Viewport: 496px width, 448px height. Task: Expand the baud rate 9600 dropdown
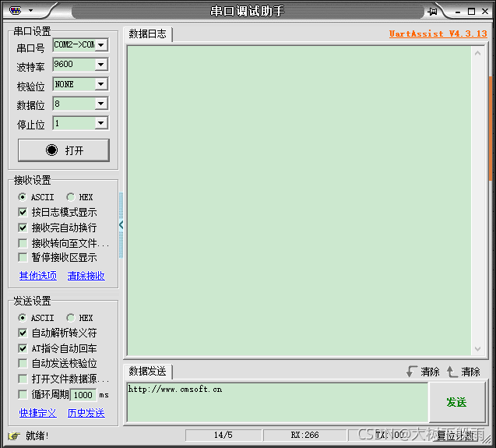(101, 65)
